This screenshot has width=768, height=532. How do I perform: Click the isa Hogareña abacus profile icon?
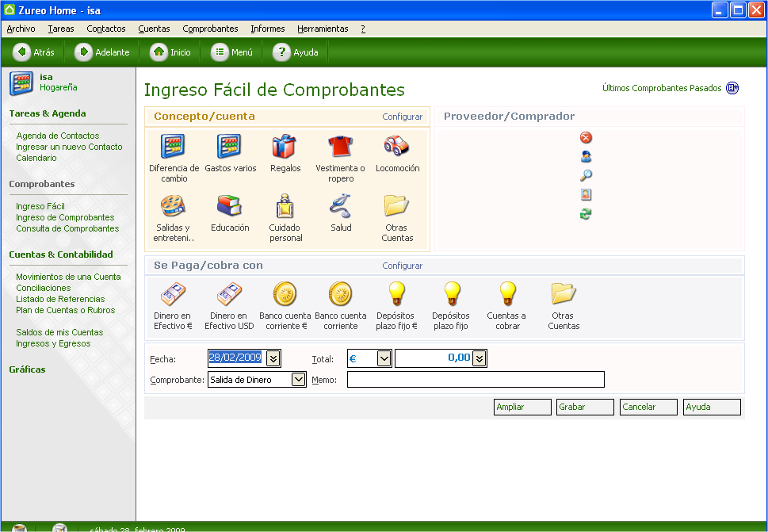21,83
